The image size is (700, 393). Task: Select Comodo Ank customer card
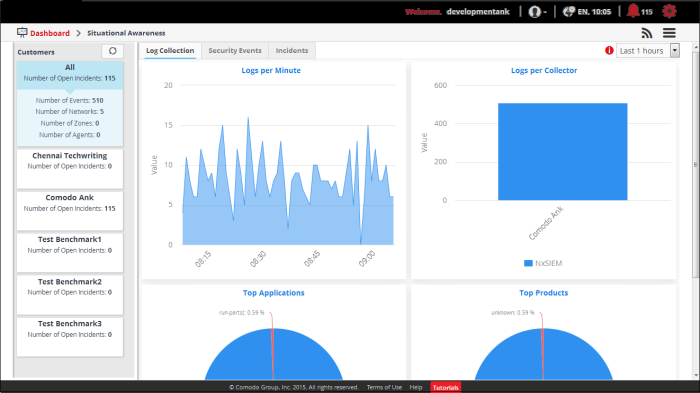(70, 211)
